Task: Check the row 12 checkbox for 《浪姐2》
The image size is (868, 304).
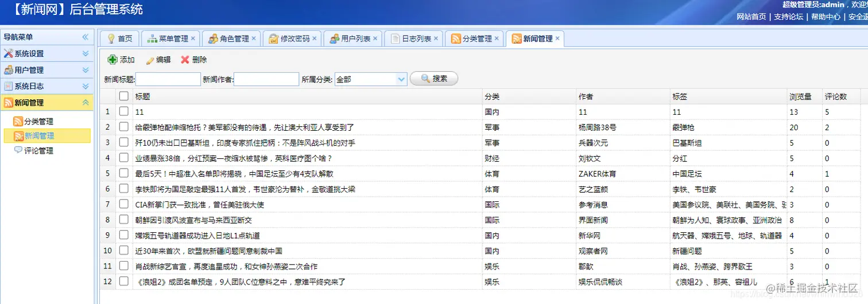Action: 123,282
